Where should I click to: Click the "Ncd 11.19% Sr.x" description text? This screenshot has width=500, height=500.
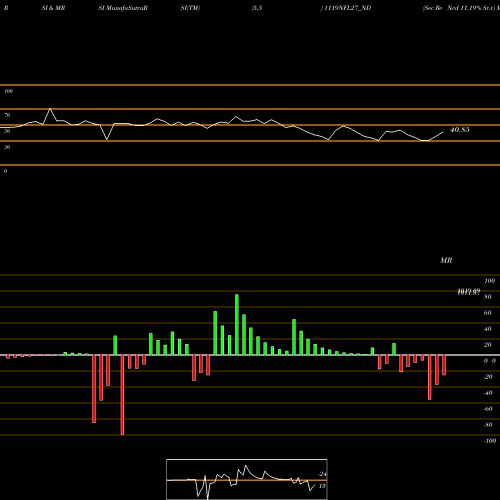click(470, 8)
